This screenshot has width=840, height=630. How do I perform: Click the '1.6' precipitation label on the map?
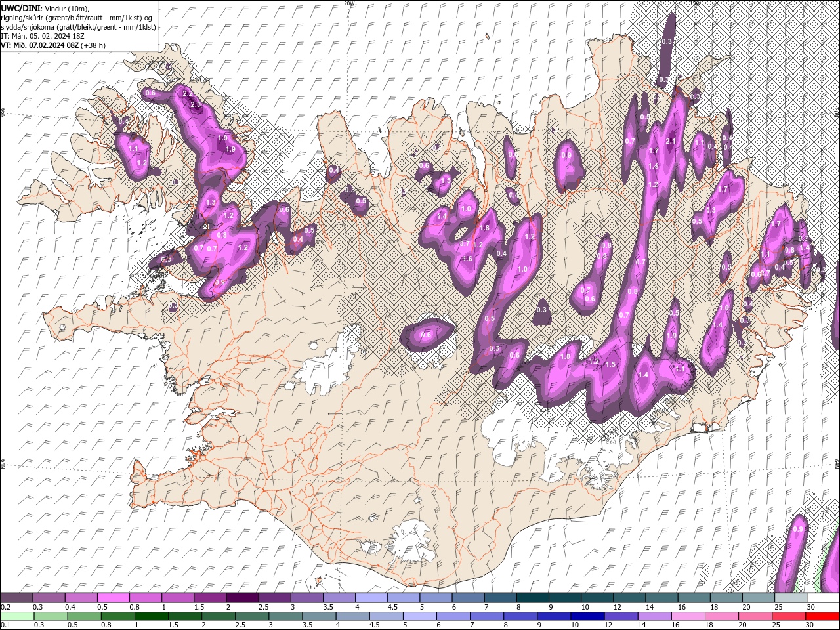(468, 259)
